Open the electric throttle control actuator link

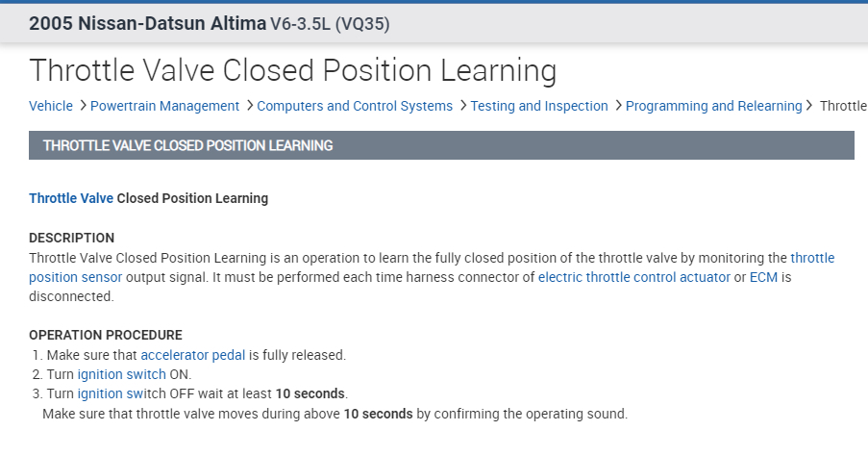point(633,277)
